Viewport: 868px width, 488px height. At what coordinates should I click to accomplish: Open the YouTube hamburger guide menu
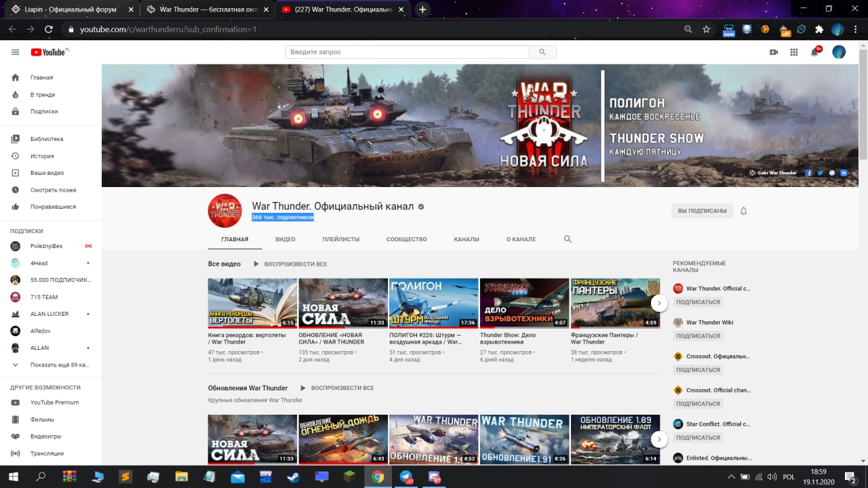pyautogui.click(x=15, y=52)
